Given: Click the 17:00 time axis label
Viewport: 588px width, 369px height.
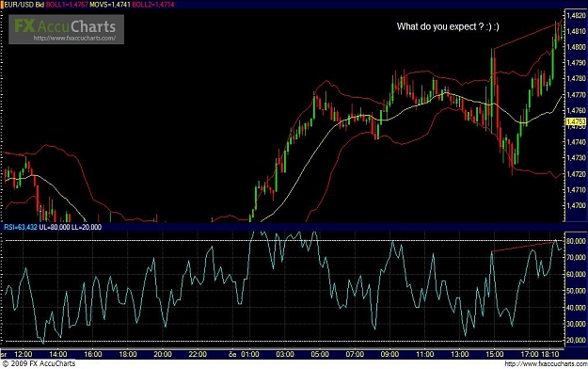Looking at the screenshot, I should pyautogui.click(x=529, y=354).
